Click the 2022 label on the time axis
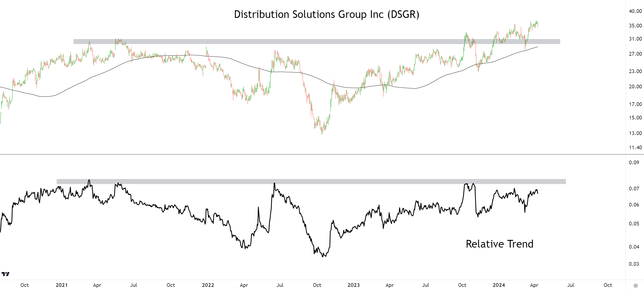 pyautogui.click(x=208, y=285)
